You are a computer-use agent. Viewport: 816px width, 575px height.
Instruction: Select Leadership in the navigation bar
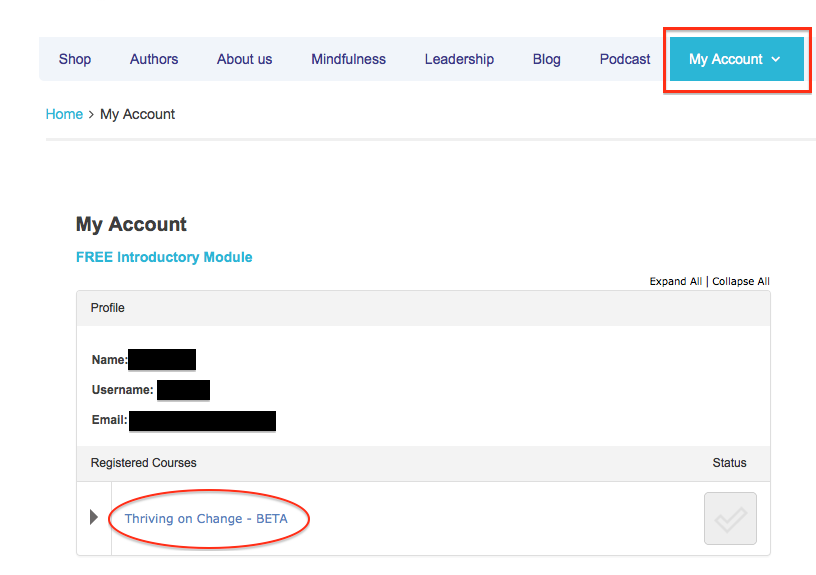(459, 59)
